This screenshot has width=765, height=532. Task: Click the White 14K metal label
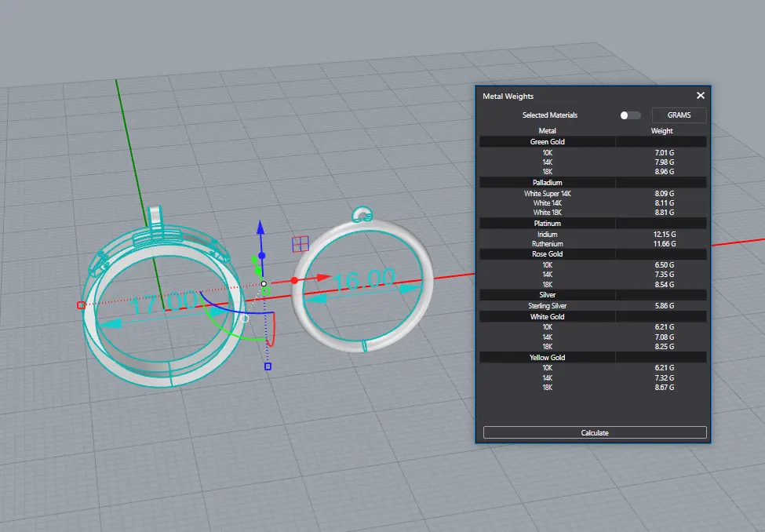(x=548, y=203)
